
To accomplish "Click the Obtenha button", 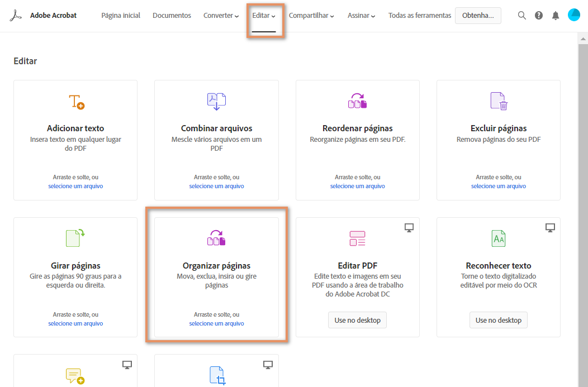I will coord(478,15).
